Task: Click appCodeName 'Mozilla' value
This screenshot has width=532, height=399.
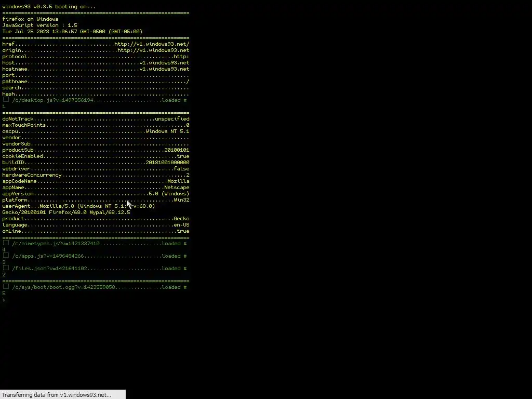Action: point(178,181)
